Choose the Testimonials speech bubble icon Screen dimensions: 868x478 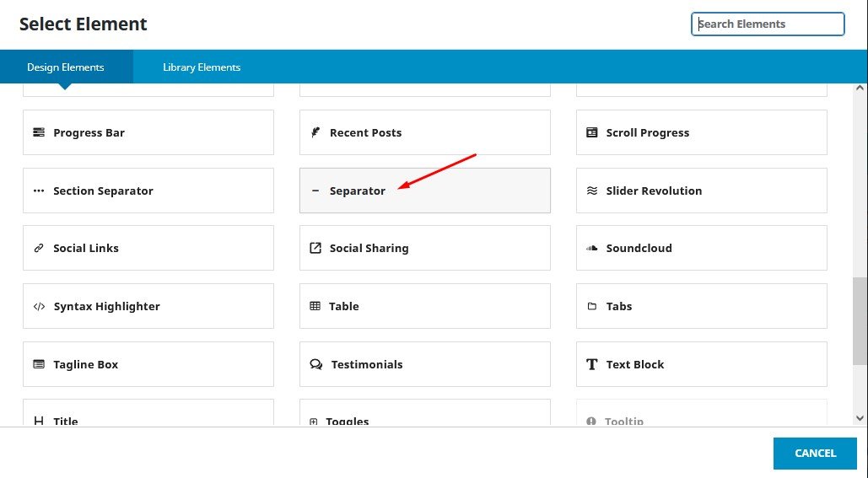click(x=316, y=365)
